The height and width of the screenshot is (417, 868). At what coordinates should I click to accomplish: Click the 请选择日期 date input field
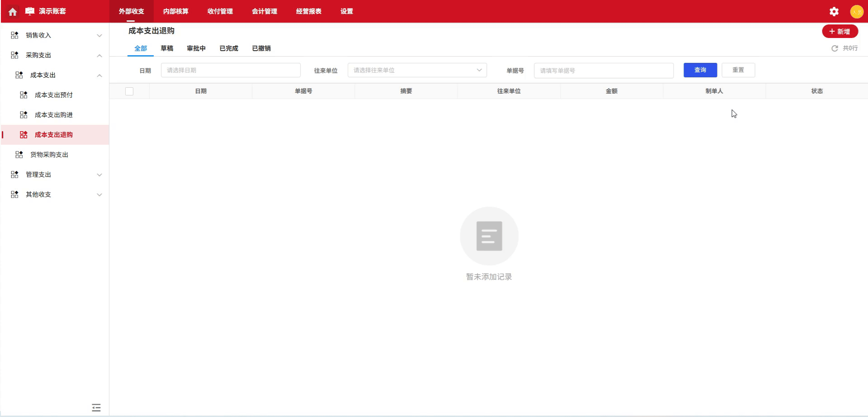pyautogui.click(x=231, y=70)
